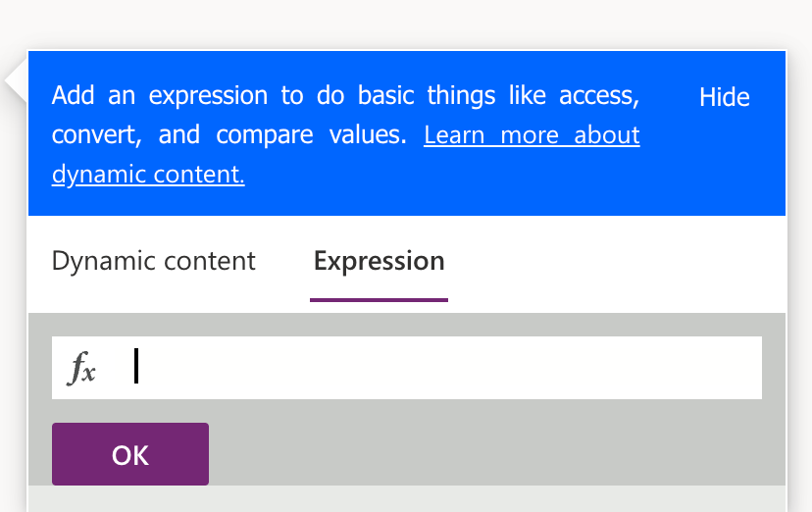Screen dimensions: 812x512
Task: Select the Expression tab
Action: [379, 261]
